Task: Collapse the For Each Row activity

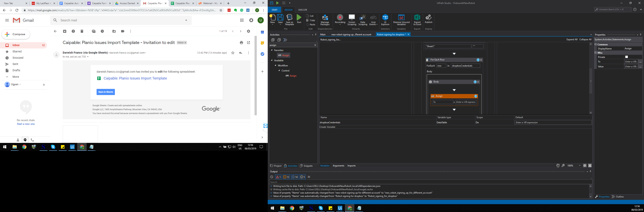Action: pos(481,60)
